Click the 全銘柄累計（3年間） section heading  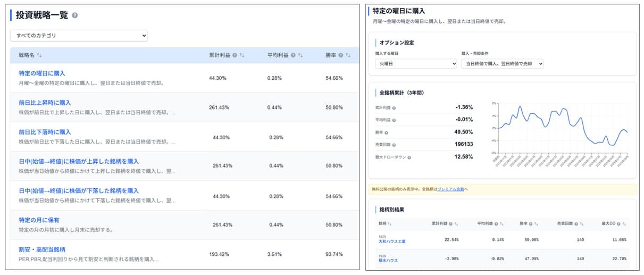(x=402, y=93)
